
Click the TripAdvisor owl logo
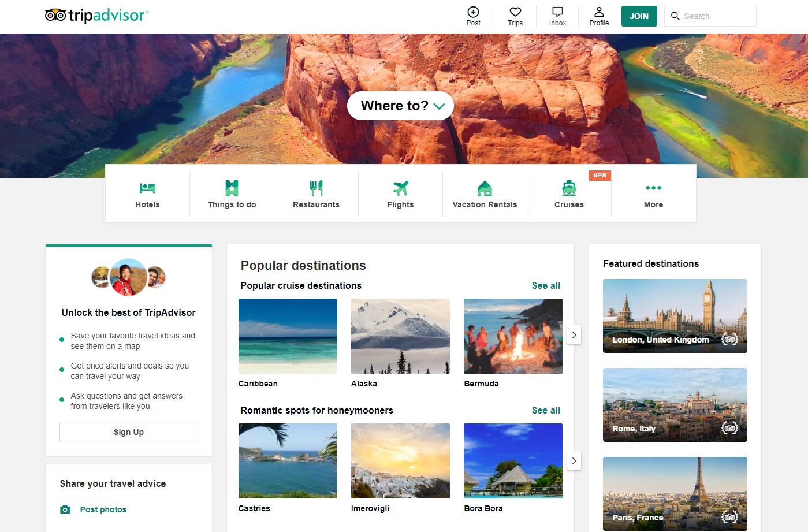(97, 15)
